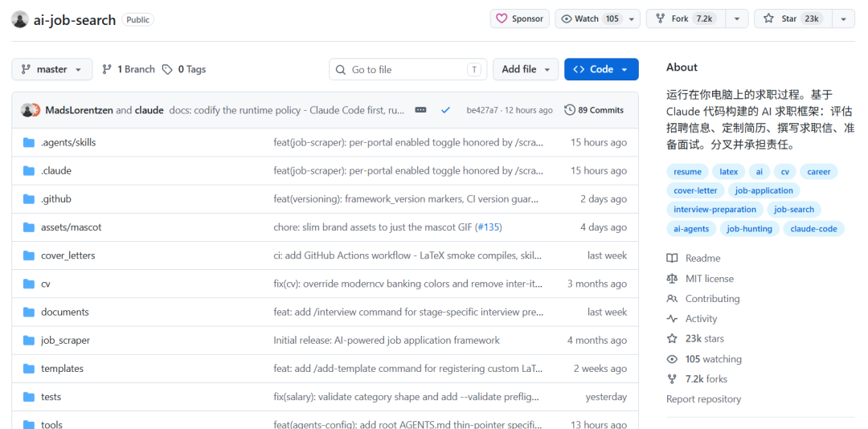Screen dimensions: 868x429
Task: Select the cover-letter topic tag
Action: pyautogui.click(x=695, y=190)
